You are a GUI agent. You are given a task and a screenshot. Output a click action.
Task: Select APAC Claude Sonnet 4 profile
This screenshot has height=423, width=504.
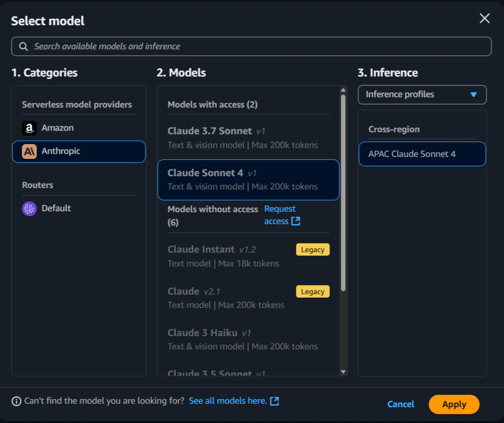coord(422,154)
